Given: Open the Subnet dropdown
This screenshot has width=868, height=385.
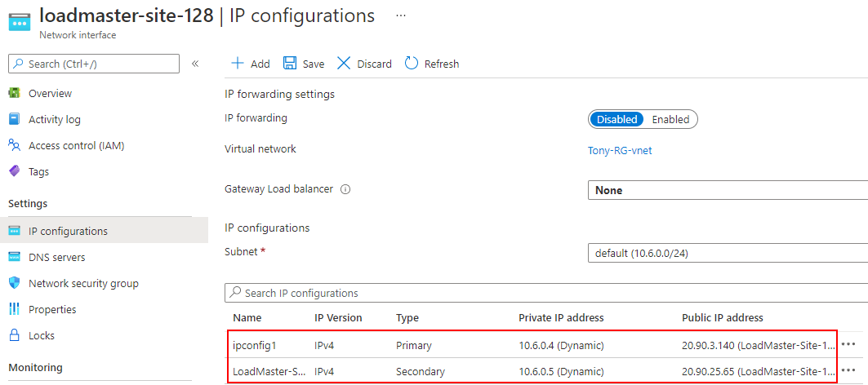Looking at the screenshot, I should click(x=728, y=254).
